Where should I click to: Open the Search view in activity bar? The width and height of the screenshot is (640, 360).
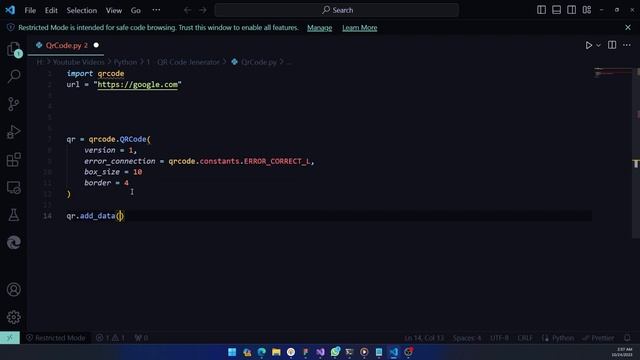[x=13, y=76]
